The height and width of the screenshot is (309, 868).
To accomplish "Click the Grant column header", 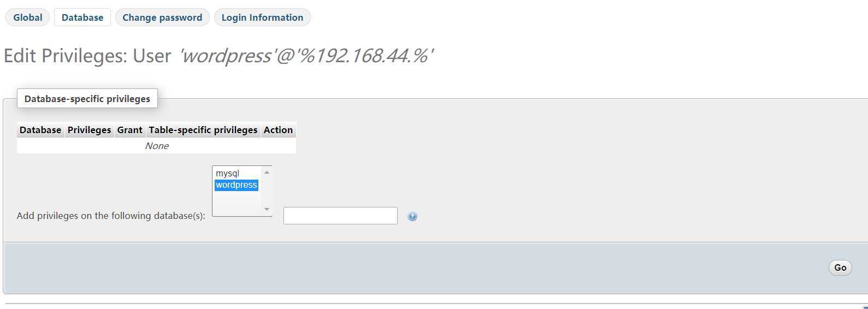I will tap(129, 130).
